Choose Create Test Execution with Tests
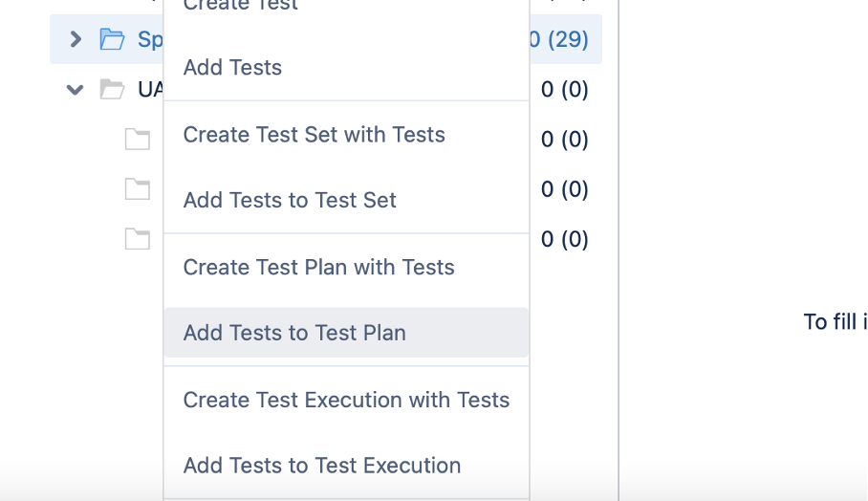Image resolution: width=868 pixels, height=501 pixels. (x=346, y=400)
